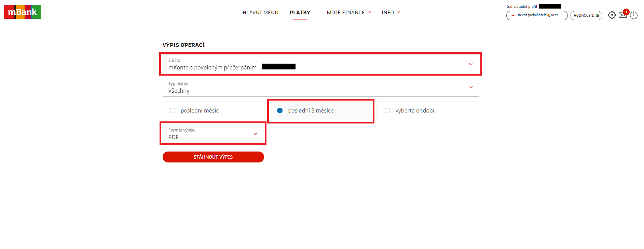
Task: Open messages envelope icon
Action: click(623, 15)
